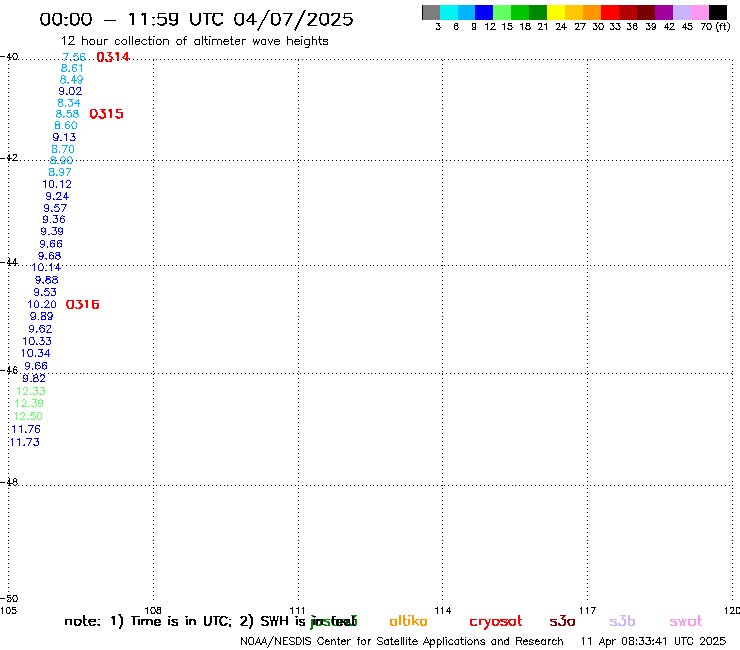Viewport: 740px width, 650px height.
Task: Click the cryosat satellite legend label
Action: 496,622
